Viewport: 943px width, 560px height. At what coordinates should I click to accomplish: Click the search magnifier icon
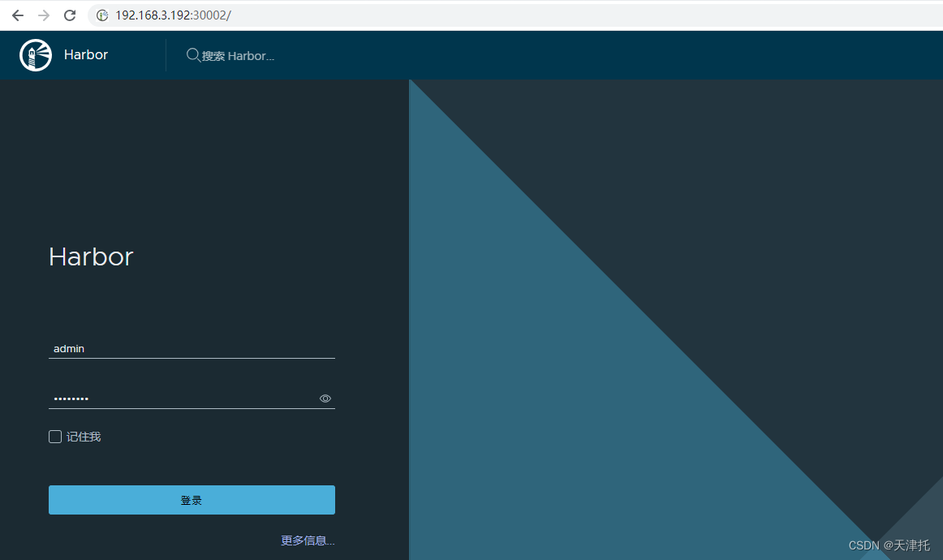pyautogui.click(x=193, y=55)
